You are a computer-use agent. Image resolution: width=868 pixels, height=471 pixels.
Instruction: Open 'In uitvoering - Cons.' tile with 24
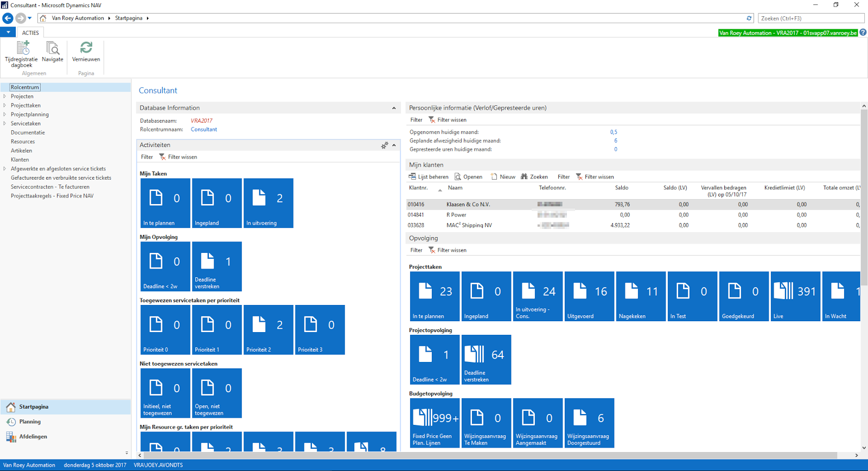click(x=538, y=296)
